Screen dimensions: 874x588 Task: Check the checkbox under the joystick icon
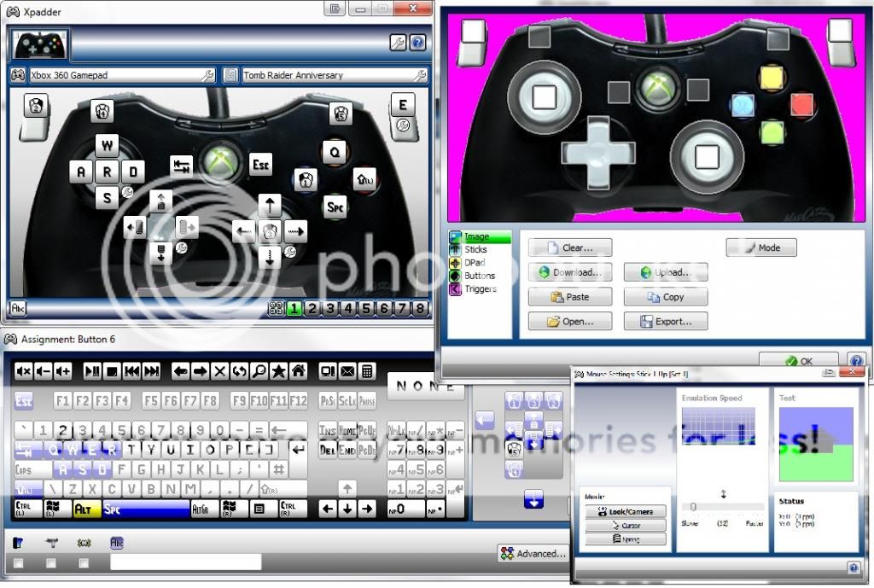(52, 562)
